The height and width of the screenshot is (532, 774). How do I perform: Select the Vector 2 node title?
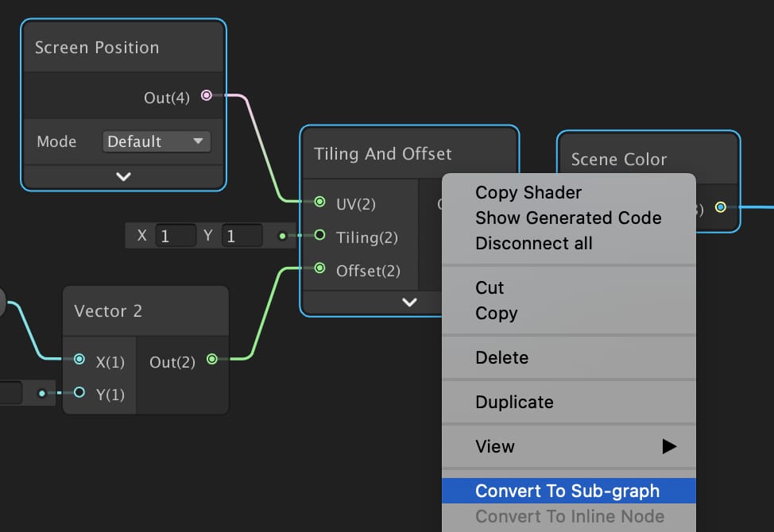click(x=108, y=311)
